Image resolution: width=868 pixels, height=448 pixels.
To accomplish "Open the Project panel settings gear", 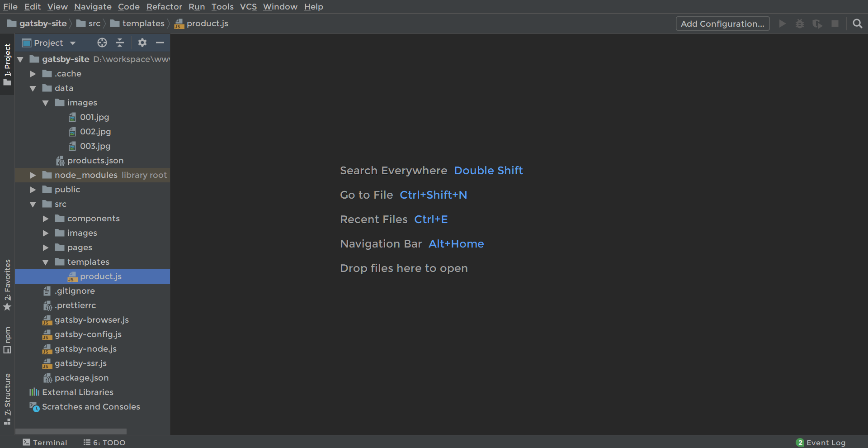I will tap(142, 43).
